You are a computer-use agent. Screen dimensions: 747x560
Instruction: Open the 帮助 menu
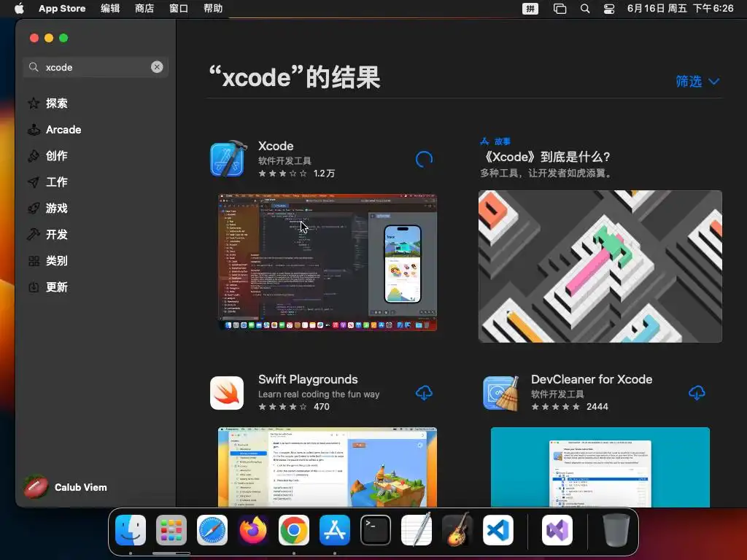(213, 8)
